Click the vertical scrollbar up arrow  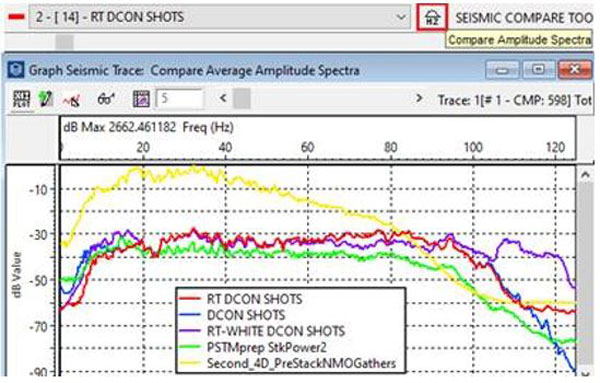[585, 175]
